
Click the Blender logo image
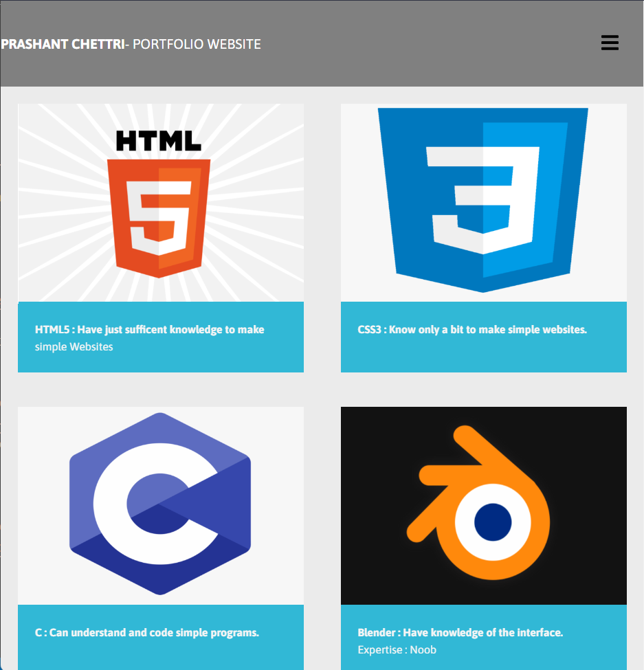(x=483, y=506)
